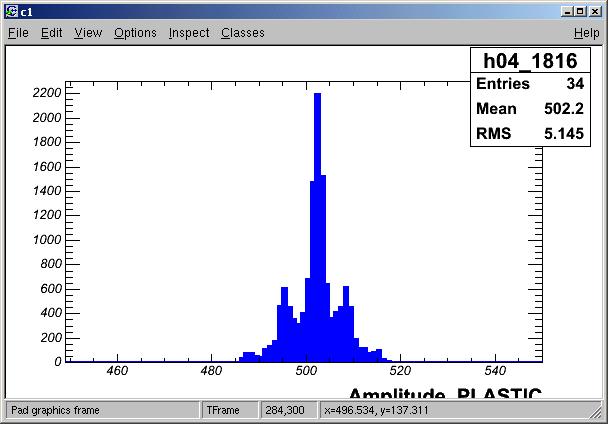Click status bar field 'Pad graphics frame'

point(103,410)
